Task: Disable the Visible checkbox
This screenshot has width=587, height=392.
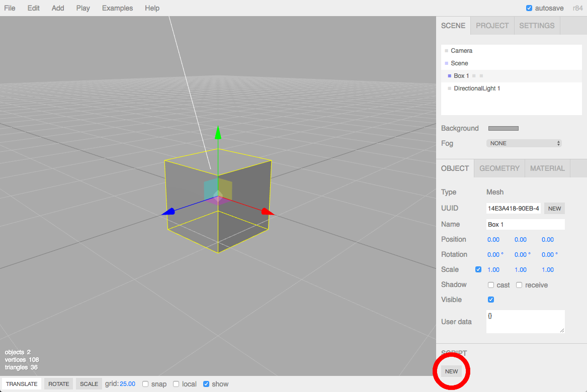Action: (x=490, y=300)
